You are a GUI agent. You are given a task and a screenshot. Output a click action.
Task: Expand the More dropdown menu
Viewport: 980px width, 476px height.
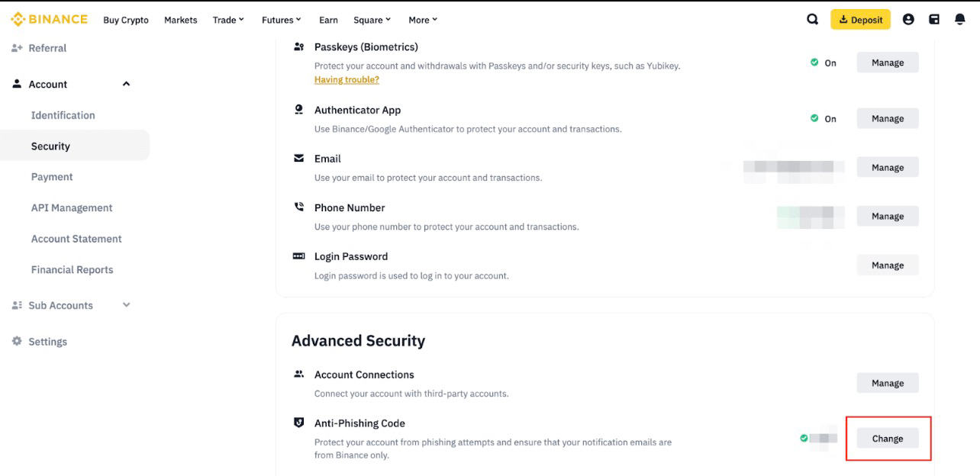click(423, 20)
